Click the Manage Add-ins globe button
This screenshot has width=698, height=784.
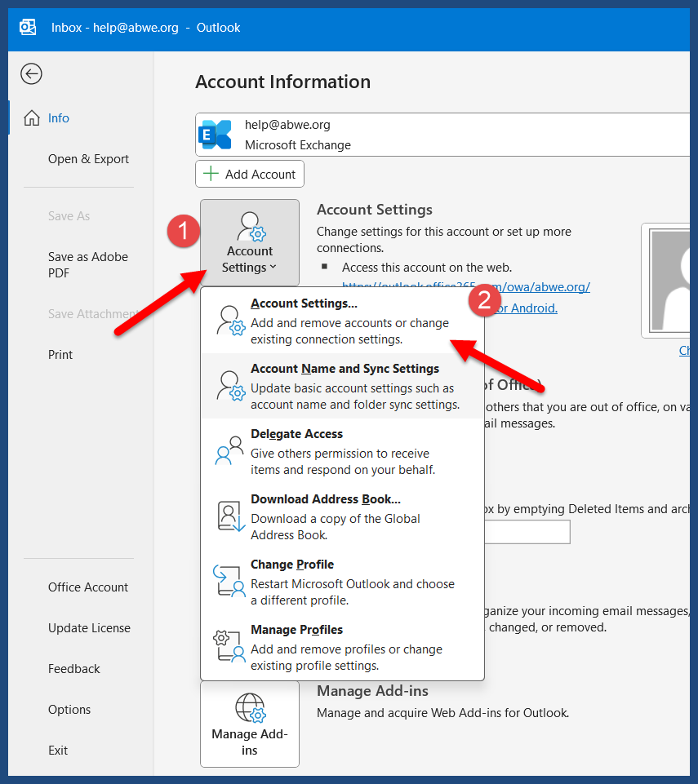(250, 724)
